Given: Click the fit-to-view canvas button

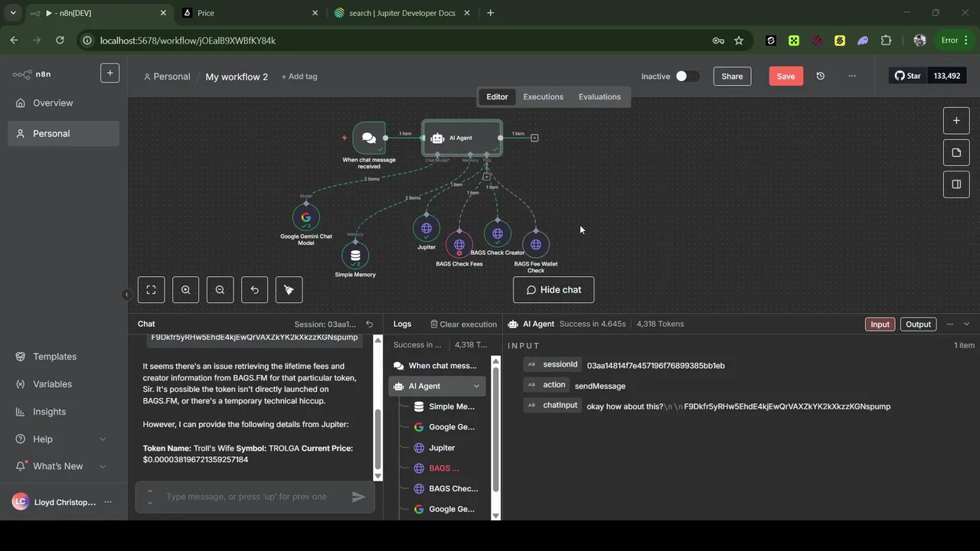Looking at the screenshot, I should [151, 290].
